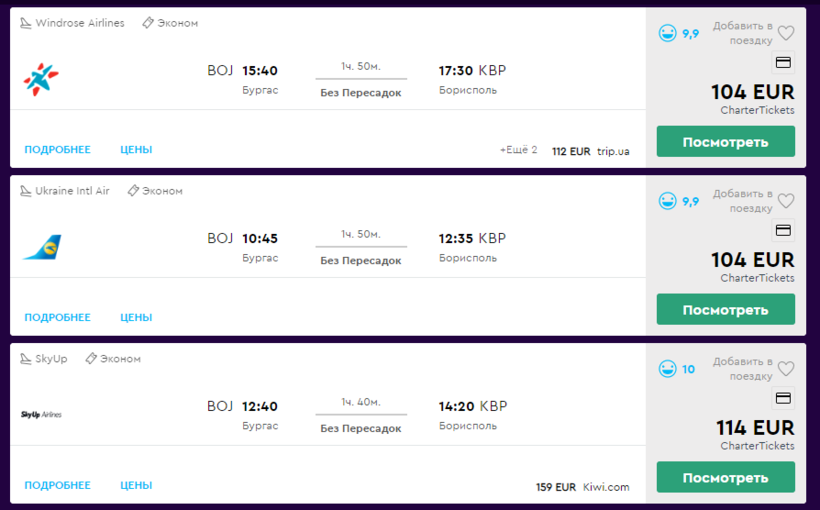Viewport: 820px width, 510px height.
Task: Click the 9,9 rating smiley for Windrose
Action: [668, 33]
